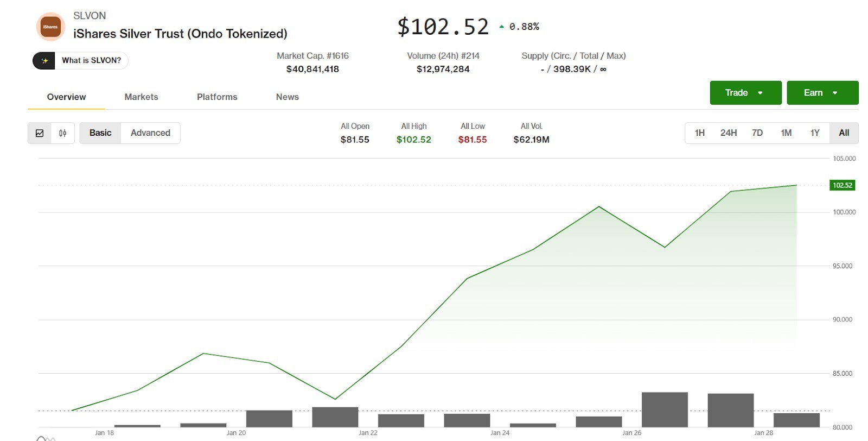
Task: Click the iShares Silver Trust (Ondo Tokenized) title
Action: click(x=180, y=34)
